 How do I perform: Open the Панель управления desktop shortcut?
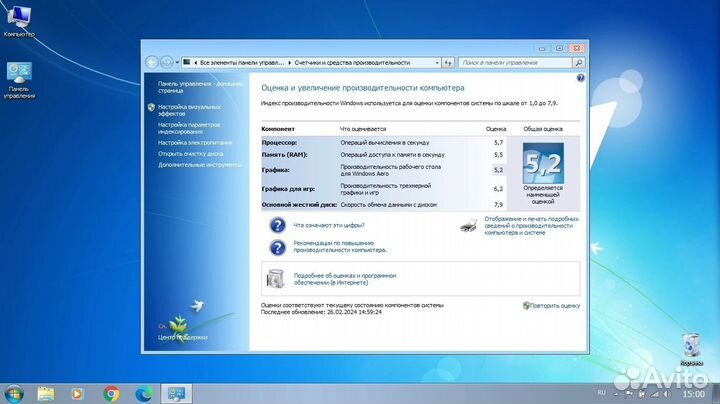pos(19,80)
